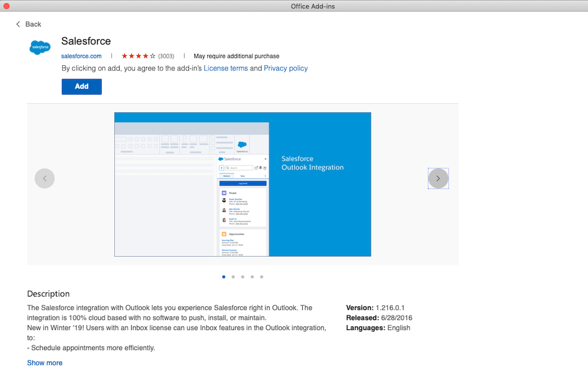588x379 pixels.
Task: Select the first carousel dot
Action: coord(224,277)
